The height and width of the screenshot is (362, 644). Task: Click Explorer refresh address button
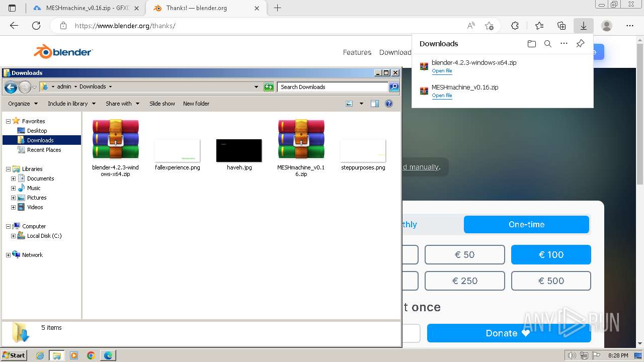[x=269, y=87]
